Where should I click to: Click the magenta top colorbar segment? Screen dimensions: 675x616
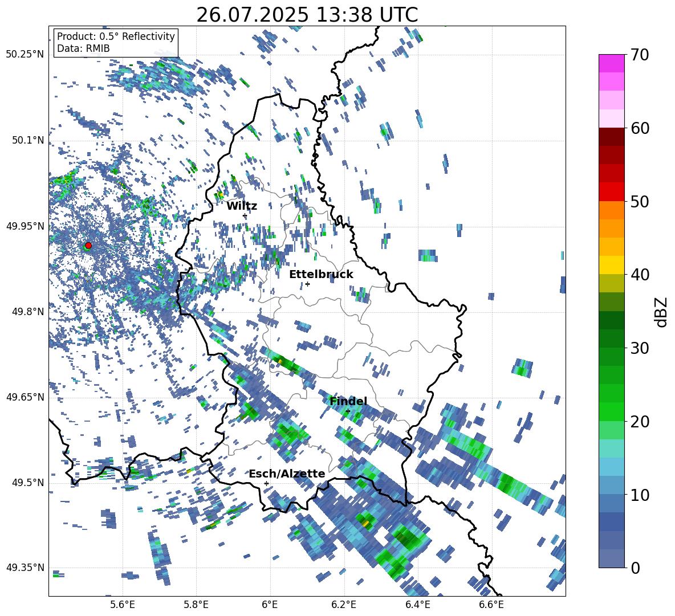pos(611,63)
